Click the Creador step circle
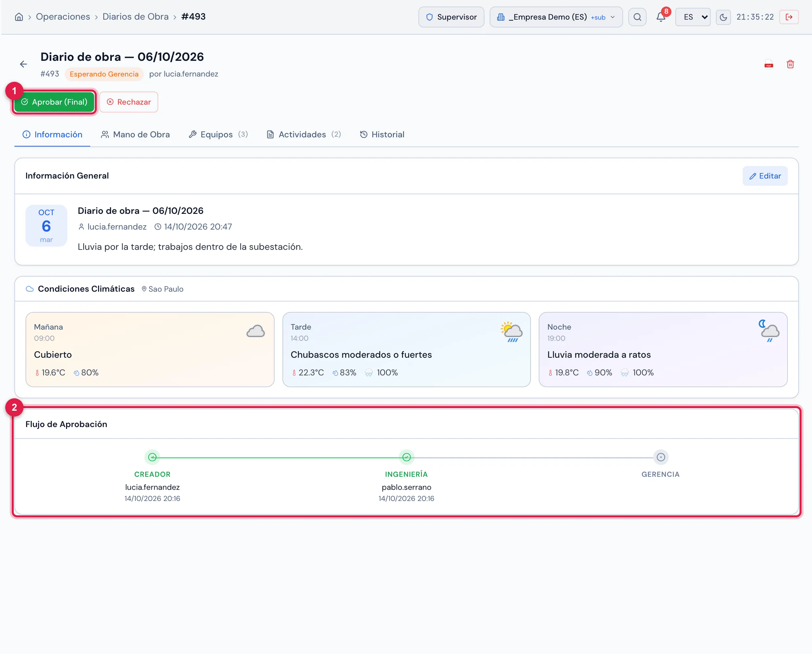Viewport: 812px width, 654px height. point(152,457)
